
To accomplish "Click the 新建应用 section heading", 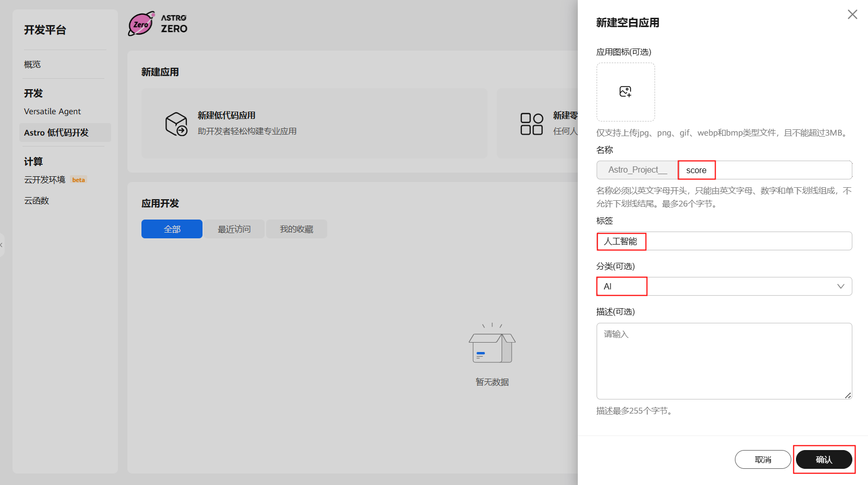I will tap(160, 72).
